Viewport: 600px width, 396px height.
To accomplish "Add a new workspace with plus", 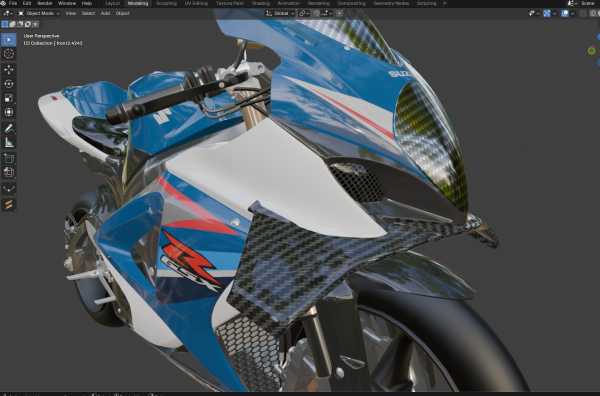I will click(445, 3).
